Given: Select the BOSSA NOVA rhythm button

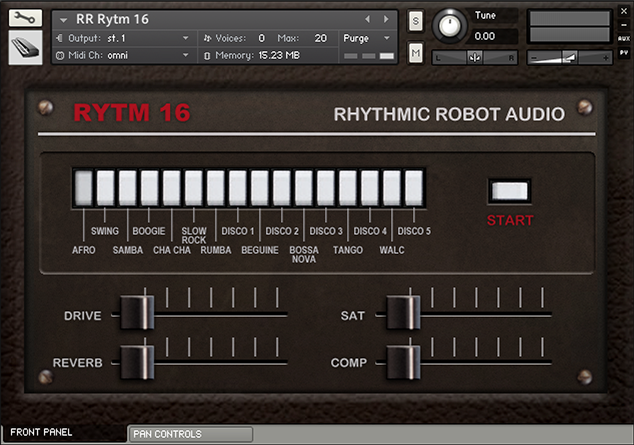Looking at the screenshot, I should [x=304, y=188].
